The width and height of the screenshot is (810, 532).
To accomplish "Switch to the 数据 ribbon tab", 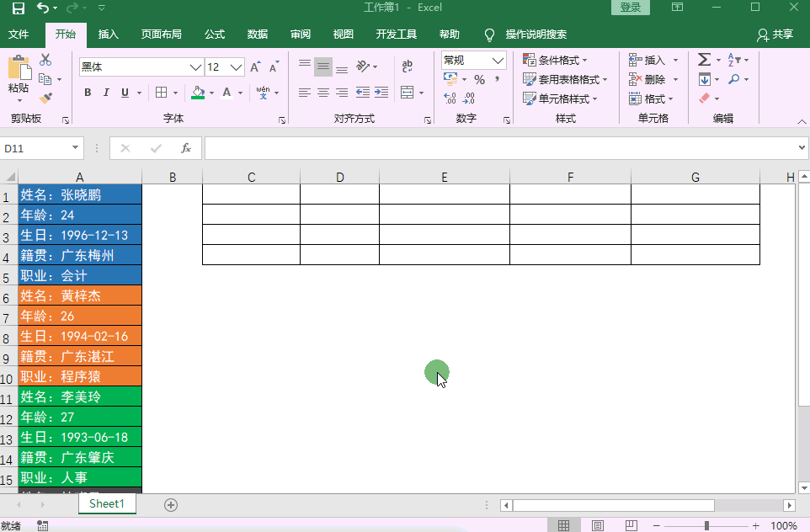I will click(x=258, y=34).
